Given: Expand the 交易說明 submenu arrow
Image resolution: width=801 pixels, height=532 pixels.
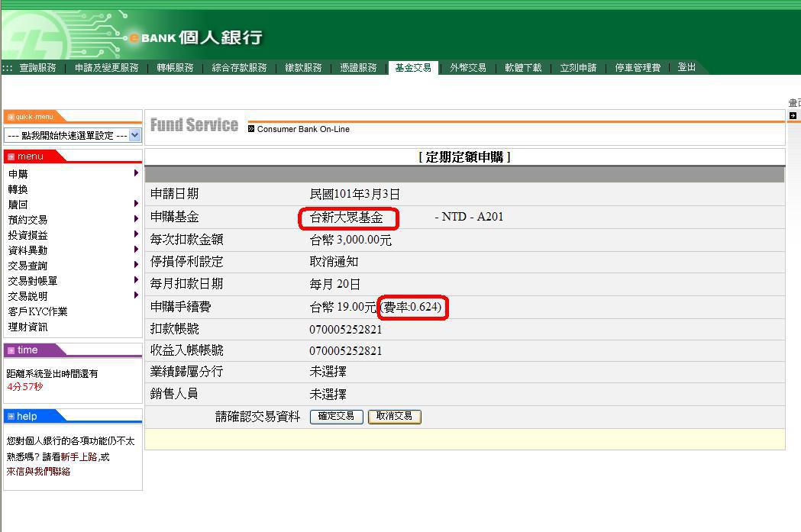Looking at the screenshot, I should 136,295.
